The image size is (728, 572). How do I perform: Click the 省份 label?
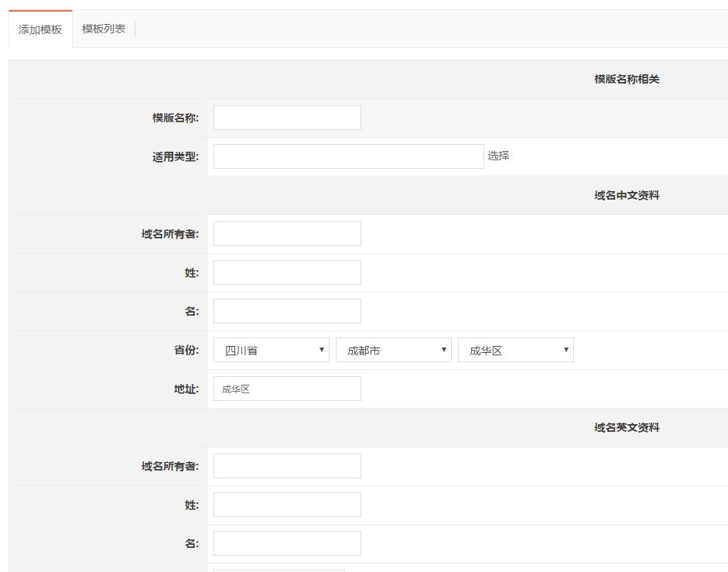[186, 350]
